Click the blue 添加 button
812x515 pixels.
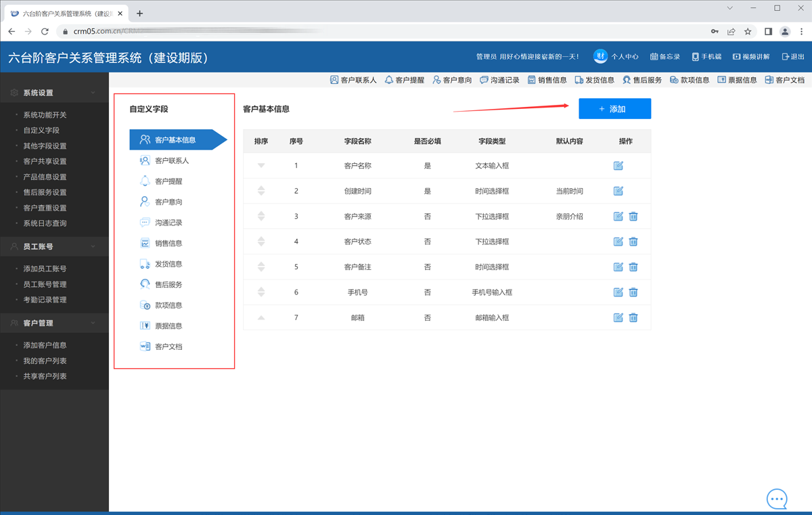(x=614, y=109)
